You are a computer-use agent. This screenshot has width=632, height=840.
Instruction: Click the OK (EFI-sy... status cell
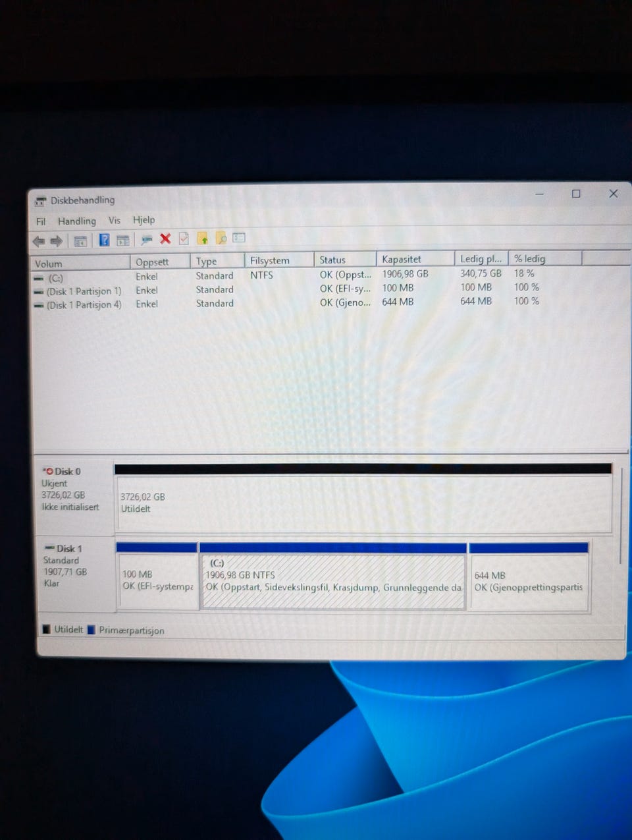click(x=345, y=288)
